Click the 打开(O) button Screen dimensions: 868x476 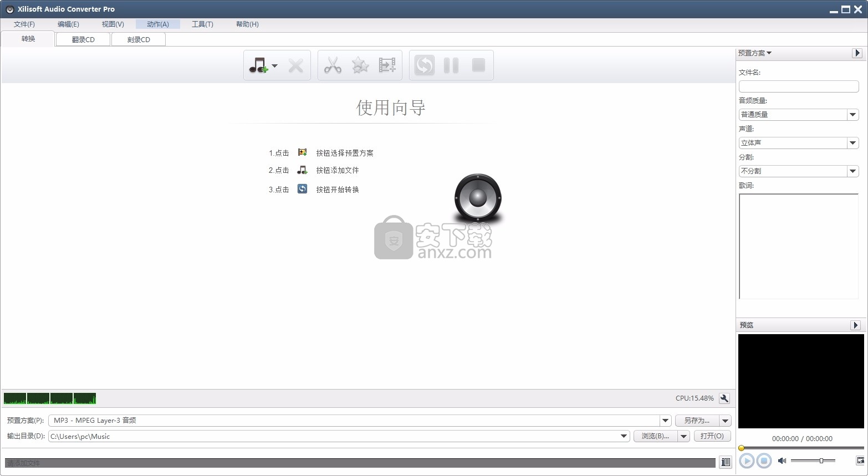[x=712, y=436]
